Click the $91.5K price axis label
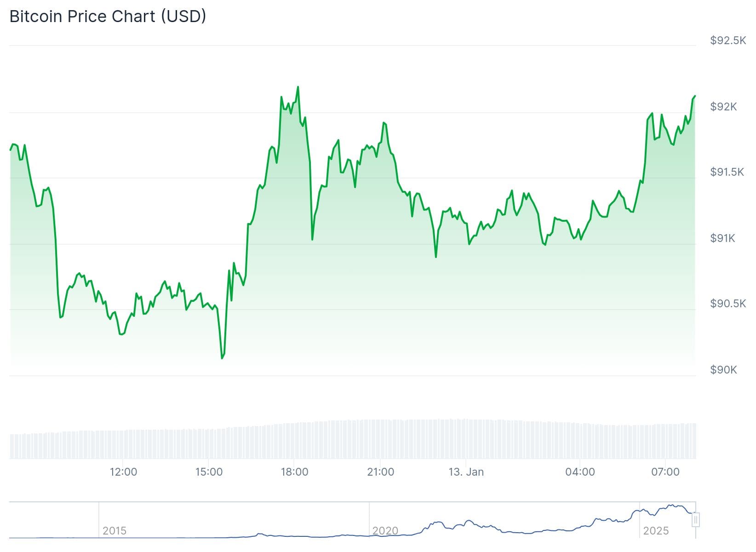Viewport: 756px width, 552px height. 727,172
